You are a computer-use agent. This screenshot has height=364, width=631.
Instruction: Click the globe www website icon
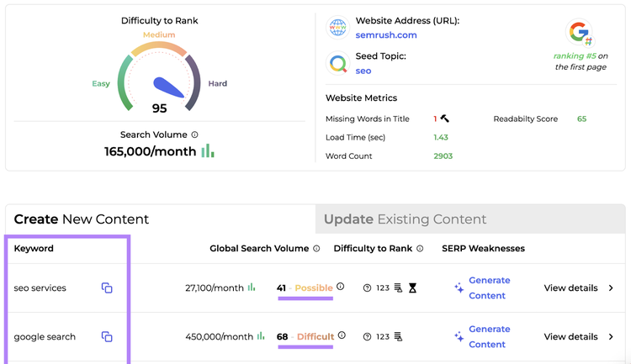(x=337, y=28)
